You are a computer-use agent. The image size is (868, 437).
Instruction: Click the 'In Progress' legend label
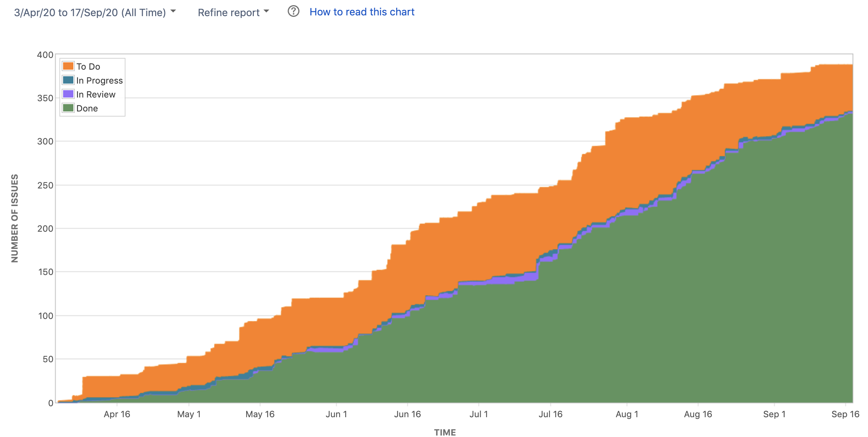click(x=99, y=81)
